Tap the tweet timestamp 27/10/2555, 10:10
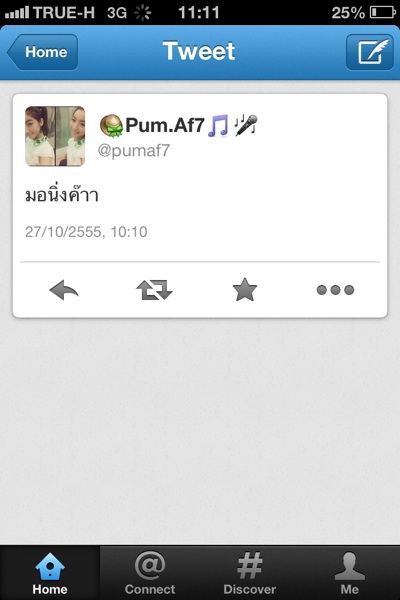Image resolution: width=400 pixels, height=600 pixels. click(86, 232)
